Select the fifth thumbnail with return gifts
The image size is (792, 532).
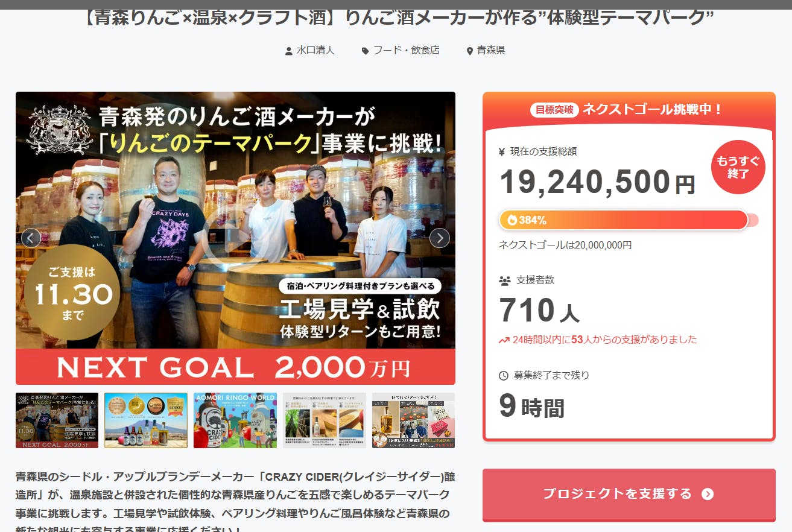point(414,420)
